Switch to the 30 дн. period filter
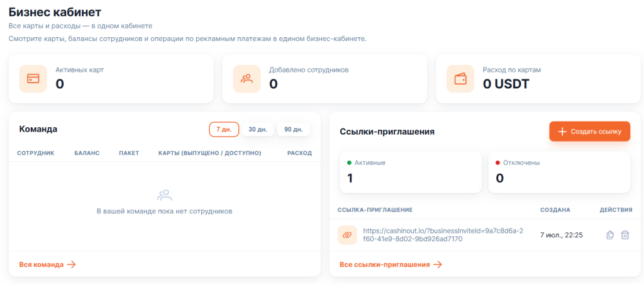Screen dimensions: 644x284 (258, 130)
